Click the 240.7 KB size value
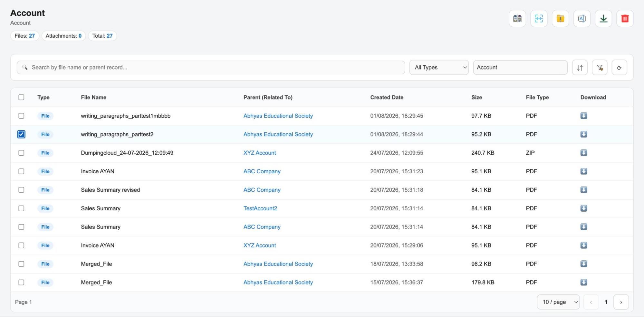Viewport: 644px width, 317px height. [483, 153]
